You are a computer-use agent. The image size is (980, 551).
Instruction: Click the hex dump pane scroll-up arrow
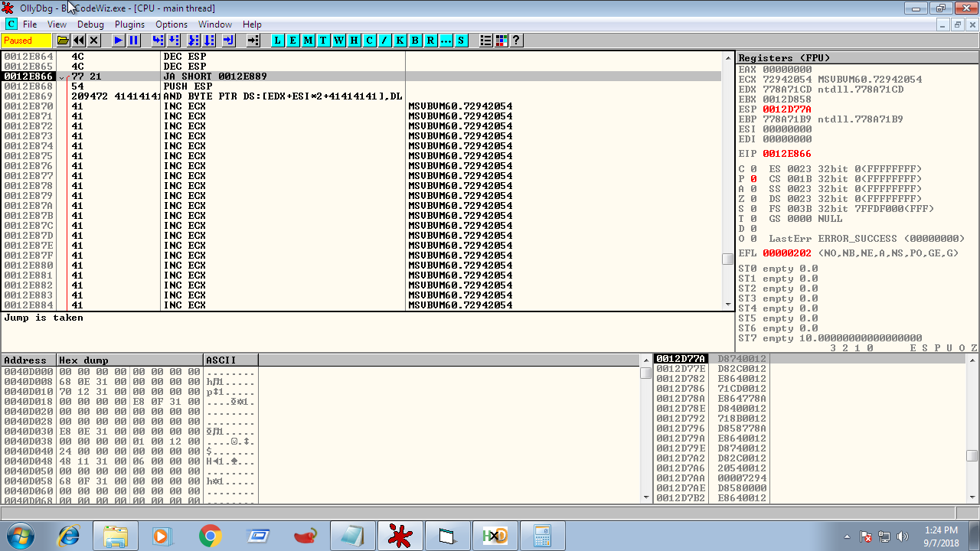point(646,361)
